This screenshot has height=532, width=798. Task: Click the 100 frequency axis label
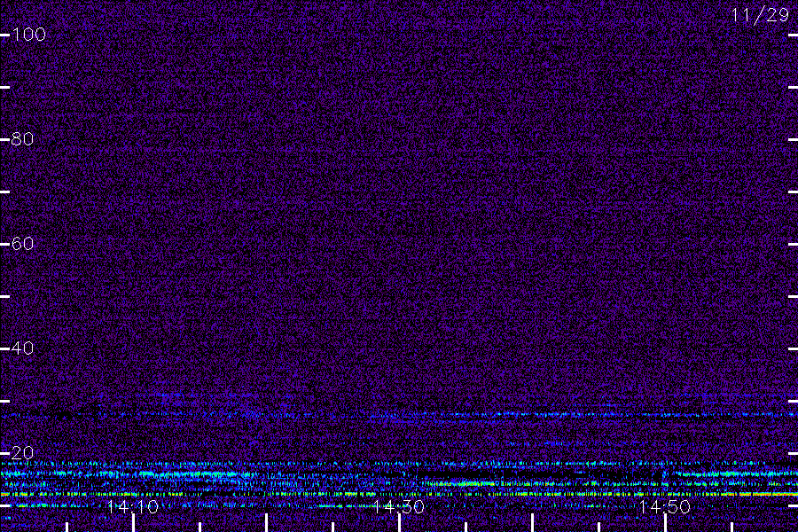pos(29,35)
